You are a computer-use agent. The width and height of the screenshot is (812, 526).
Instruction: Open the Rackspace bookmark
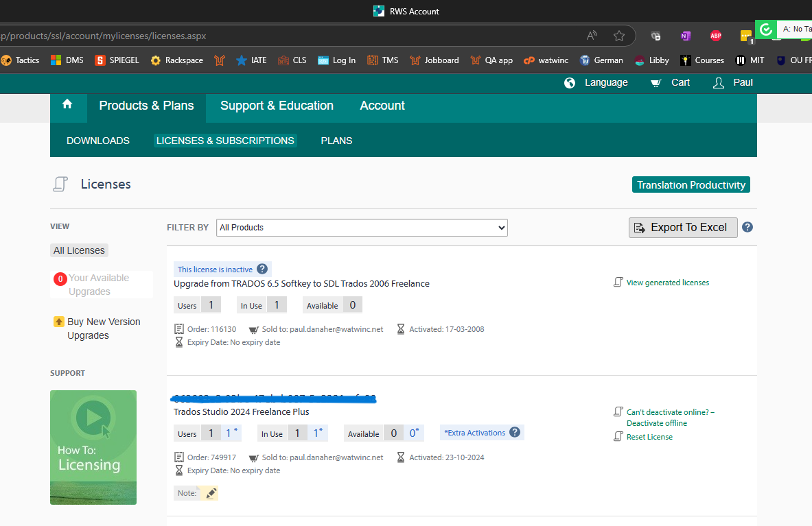(176, 60)
